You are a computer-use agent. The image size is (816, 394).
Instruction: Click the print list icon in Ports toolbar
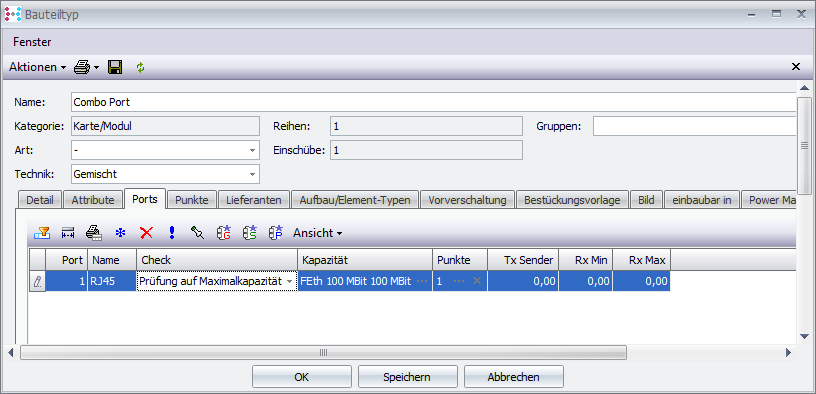pos(94,233)
